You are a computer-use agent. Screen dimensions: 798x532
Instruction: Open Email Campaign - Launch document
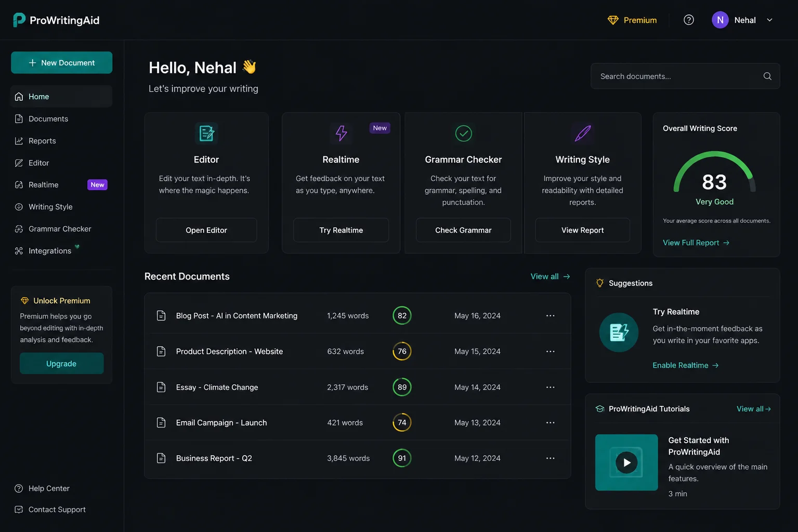221,422
